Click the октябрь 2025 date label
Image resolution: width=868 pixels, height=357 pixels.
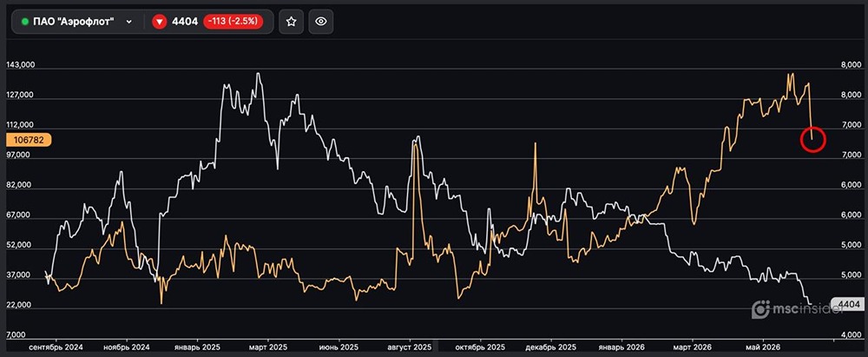481,347
